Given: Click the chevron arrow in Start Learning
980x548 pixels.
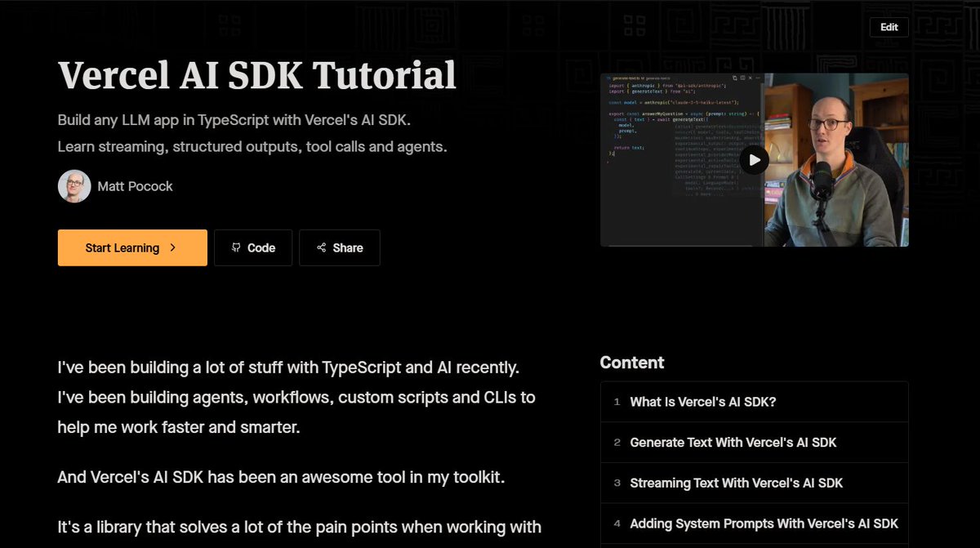Looking at the screenshot, I should click(x=173, y=247).
